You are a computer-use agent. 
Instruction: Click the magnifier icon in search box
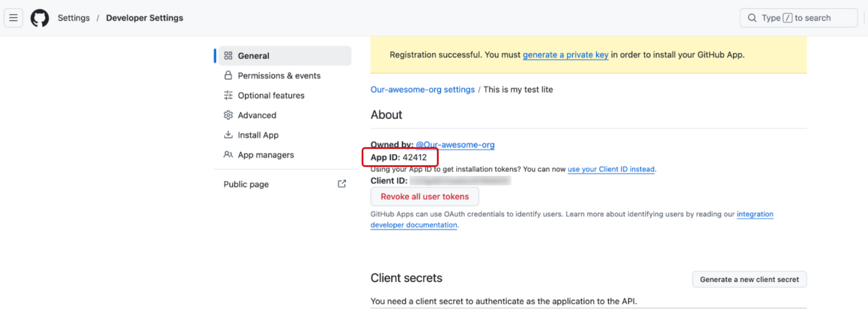(752, 18)
